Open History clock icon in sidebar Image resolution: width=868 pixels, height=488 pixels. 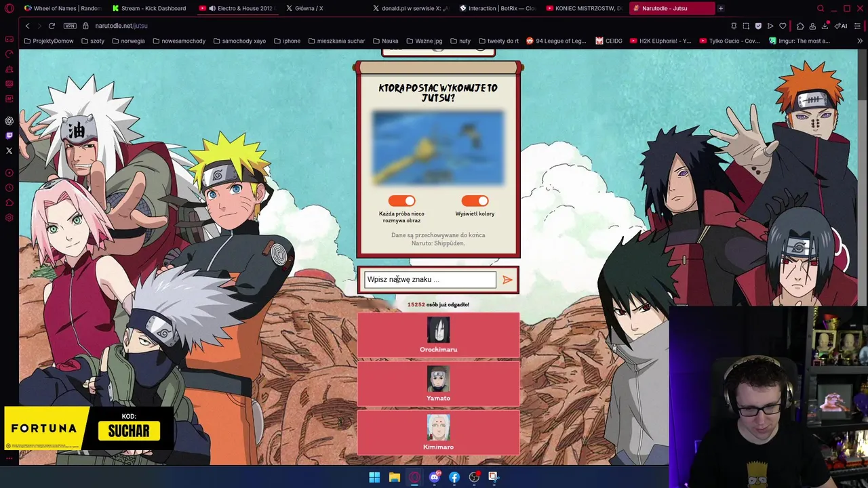[x=9, y=188]
